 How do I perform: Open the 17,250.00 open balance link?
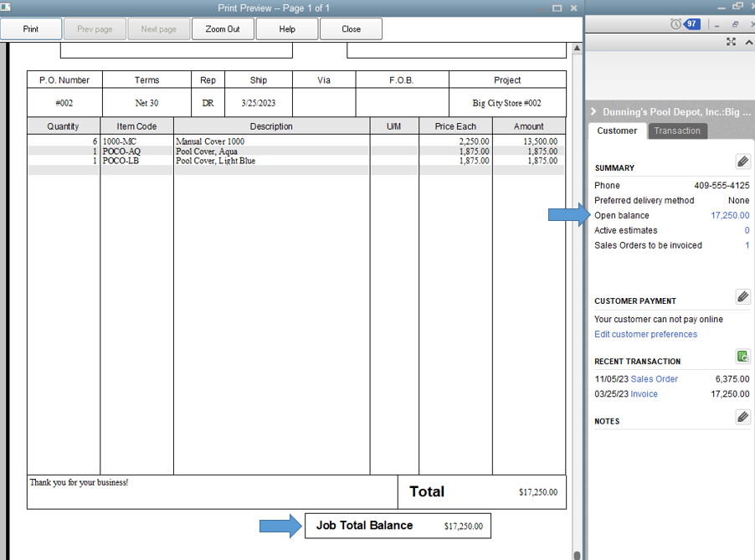730,215
